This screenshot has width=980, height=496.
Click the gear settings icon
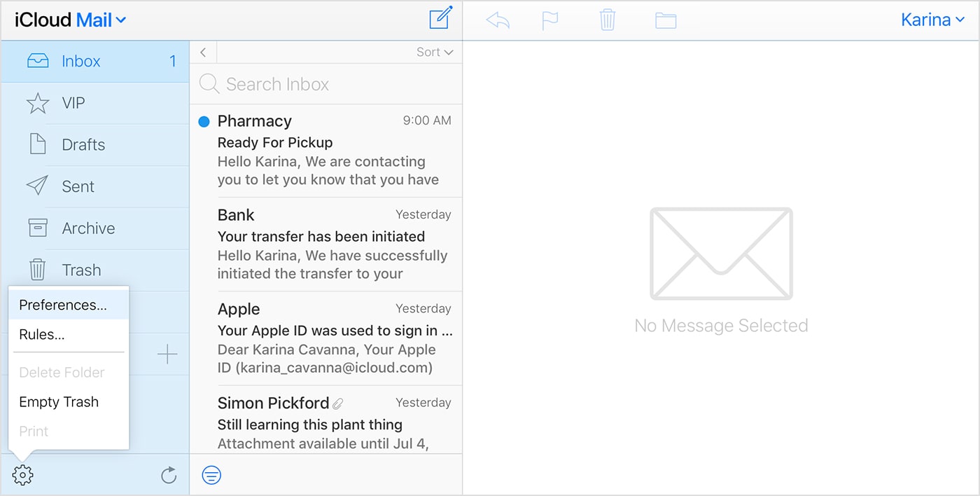point(23,476)
